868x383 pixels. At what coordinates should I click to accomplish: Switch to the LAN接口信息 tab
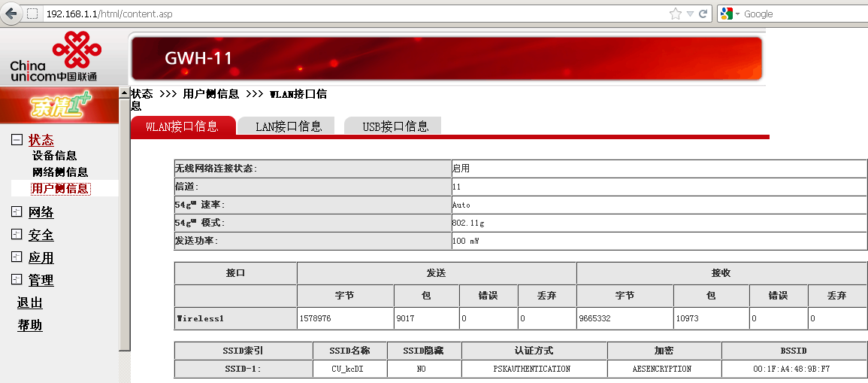pyautogui.click(x=289, y=126)
